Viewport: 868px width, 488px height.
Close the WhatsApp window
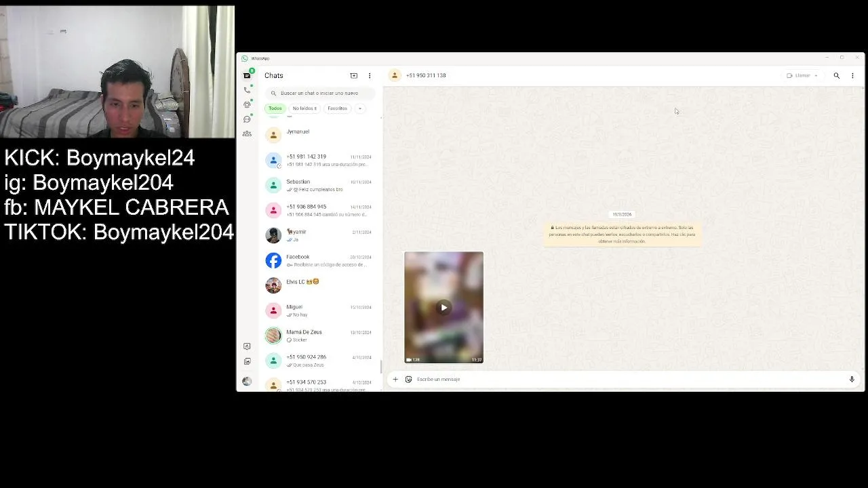coord(857,58)
